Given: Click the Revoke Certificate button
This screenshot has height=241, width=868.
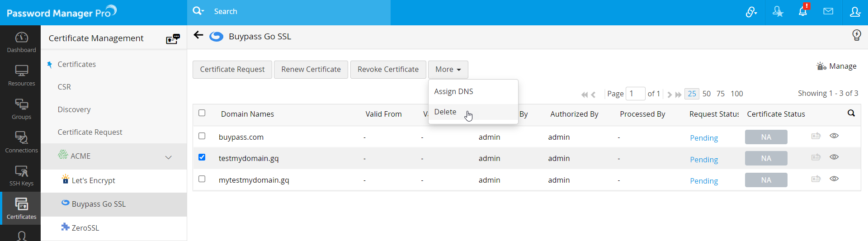Looking at the screenshot, I should pos(388,70).
